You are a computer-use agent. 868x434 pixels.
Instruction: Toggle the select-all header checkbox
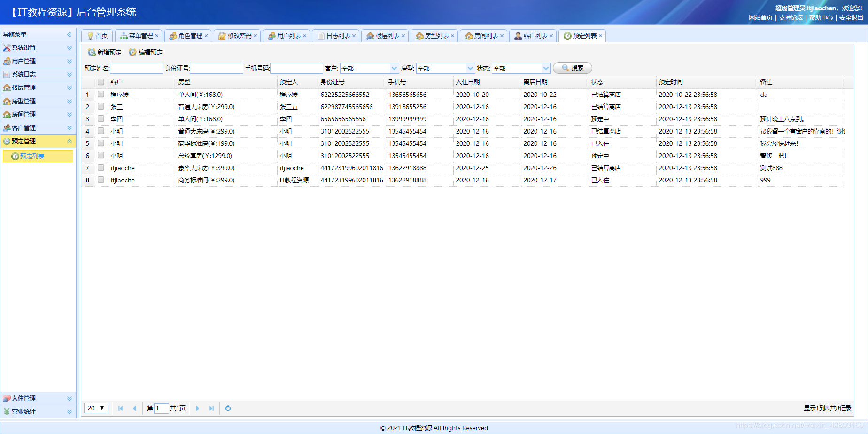click(x=101, y=82)
